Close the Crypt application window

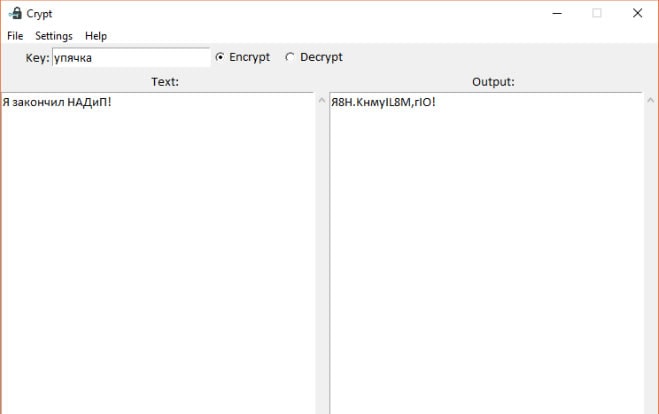(x=637, y=14)
